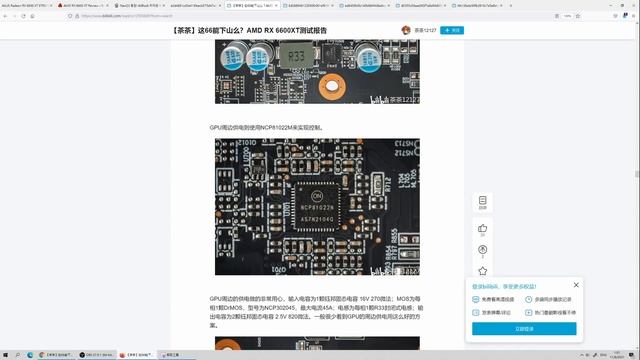This screenshot has height=360, width=640.
Task: Click the page vertical scrollbar thumb
Action: [x=637, y=174]
